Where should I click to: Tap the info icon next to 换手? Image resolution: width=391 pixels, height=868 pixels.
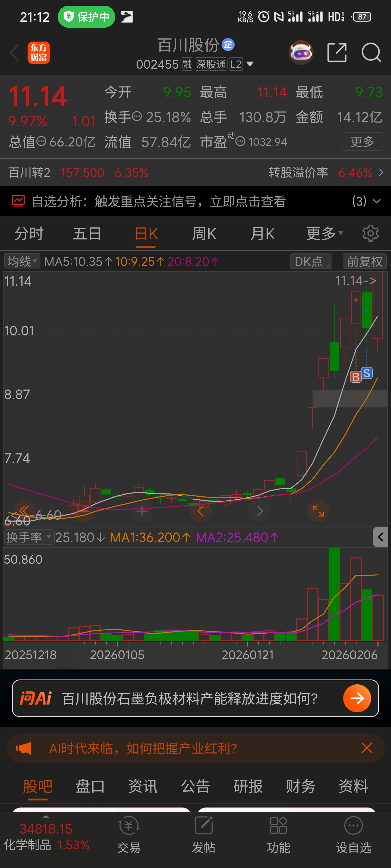pos(137,117)
